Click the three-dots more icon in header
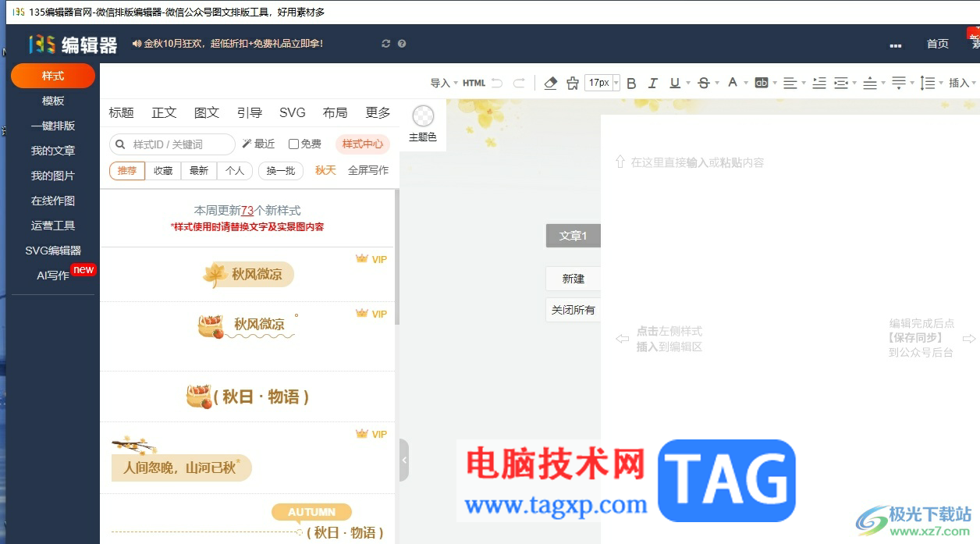980x544 pixels. point(895,44)
